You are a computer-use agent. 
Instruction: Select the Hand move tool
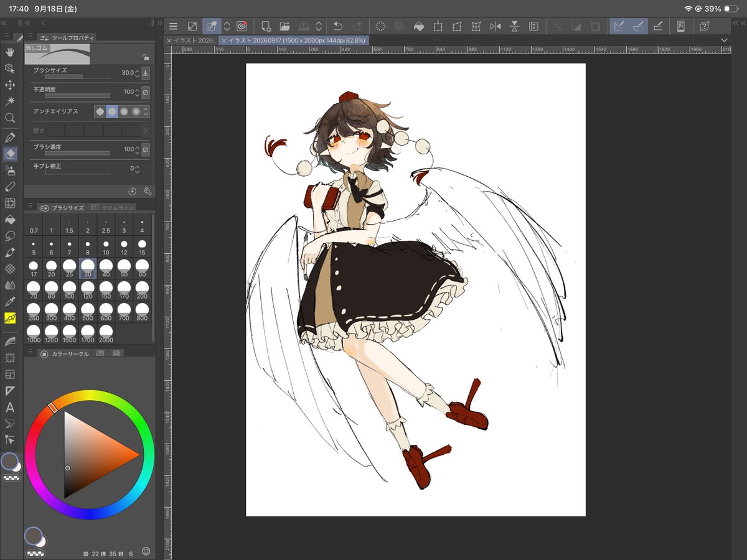10,52
